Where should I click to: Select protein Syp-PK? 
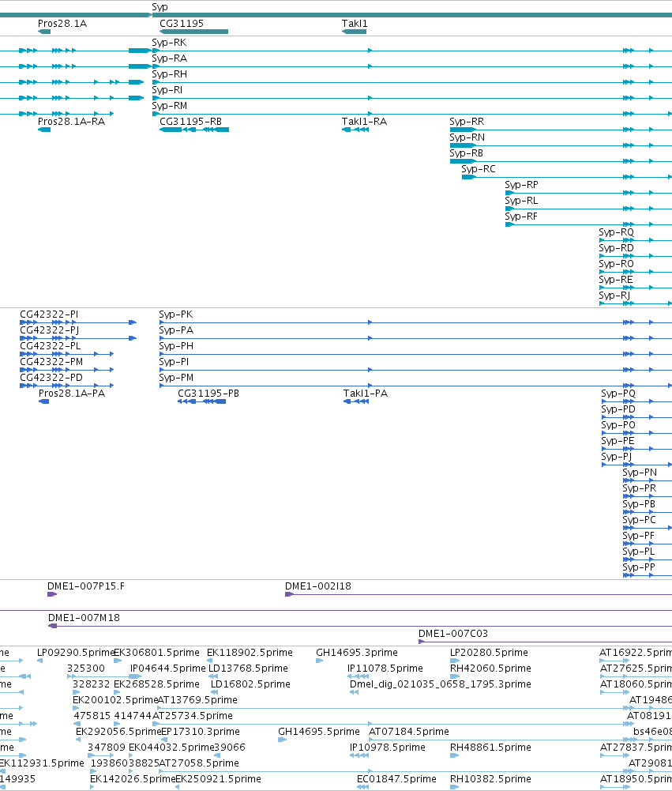[x=176, y=315]
